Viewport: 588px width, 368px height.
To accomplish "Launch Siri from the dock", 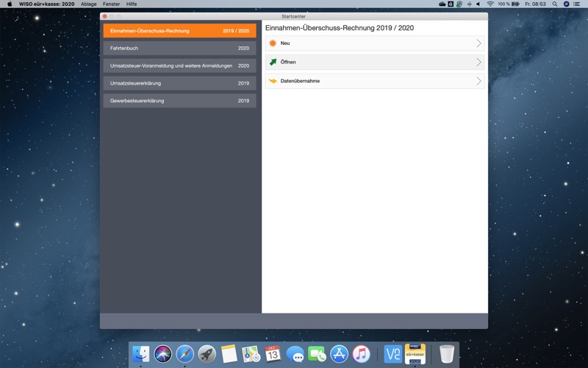I will click(x=163, y=354).
